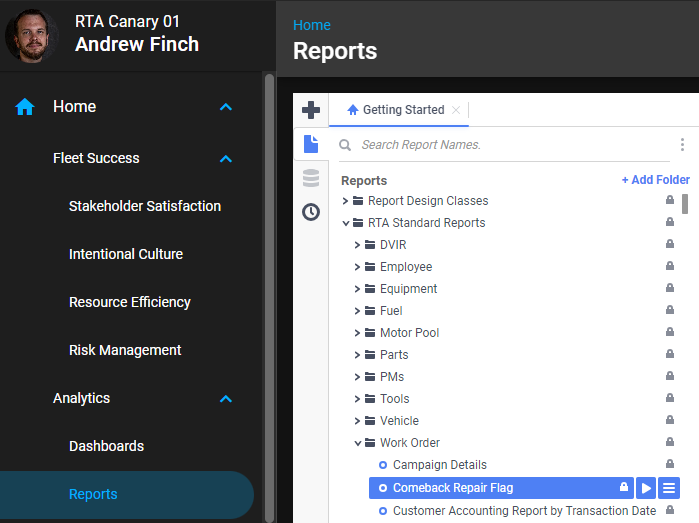Run the Comeback Repair Flag report
This screenshot has height=523, width=699.
[646, 487]
